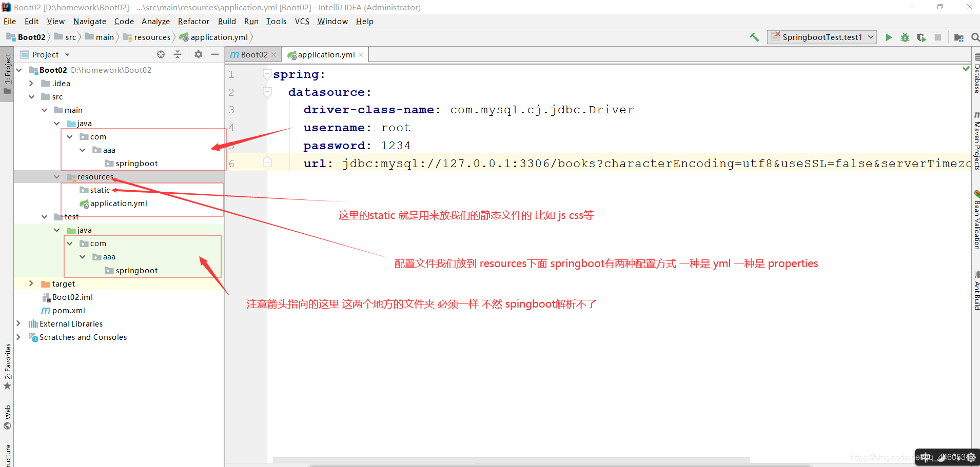Hide the Project tool window
This screenshot has width=980, height=467.
[215, 54]
